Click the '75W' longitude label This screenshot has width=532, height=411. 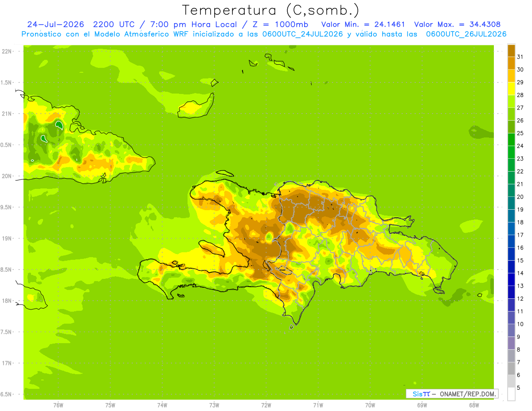[110, 405]
